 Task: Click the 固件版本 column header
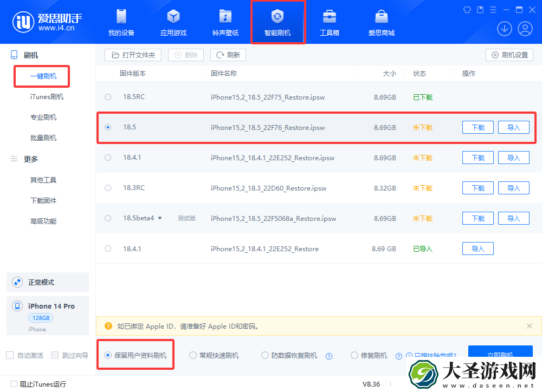133,73
